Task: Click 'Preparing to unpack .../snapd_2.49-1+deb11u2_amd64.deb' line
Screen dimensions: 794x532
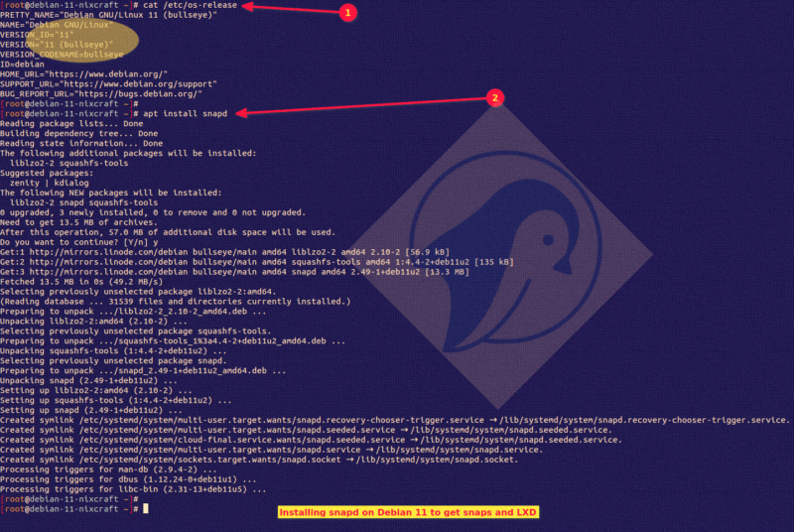Action: pos(143,370)
